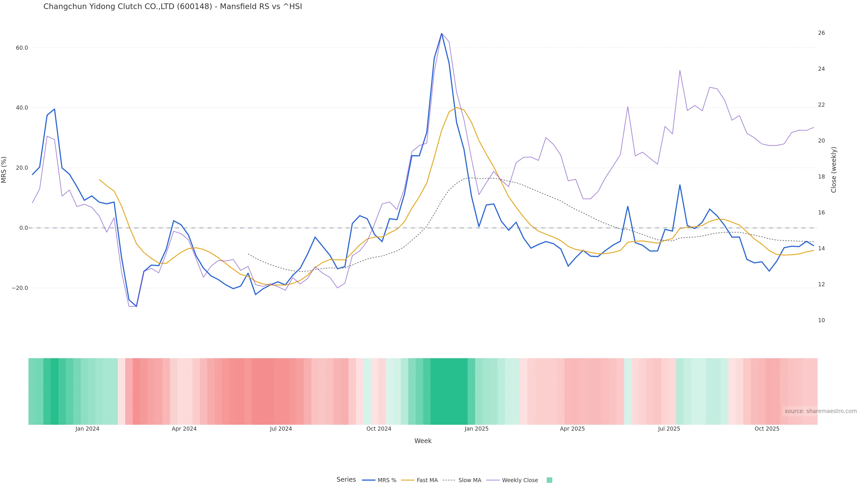868x488 pixels.
Task: Click the orange Fast MA legend line icon
Action: pyautogui.click(x=408, y=480)
